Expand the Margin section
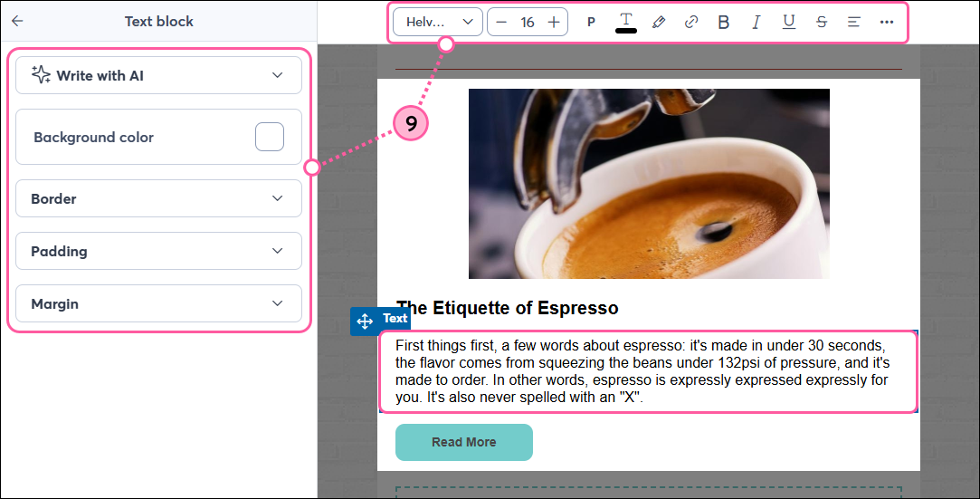 pyautogui.click(x=158, y=303)
